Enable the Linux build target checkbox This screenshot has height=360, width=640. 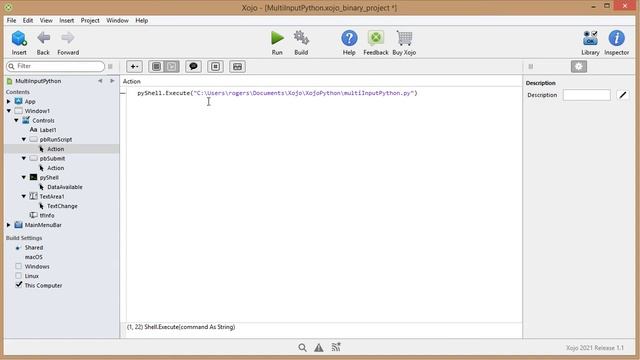tap(18, 276)
